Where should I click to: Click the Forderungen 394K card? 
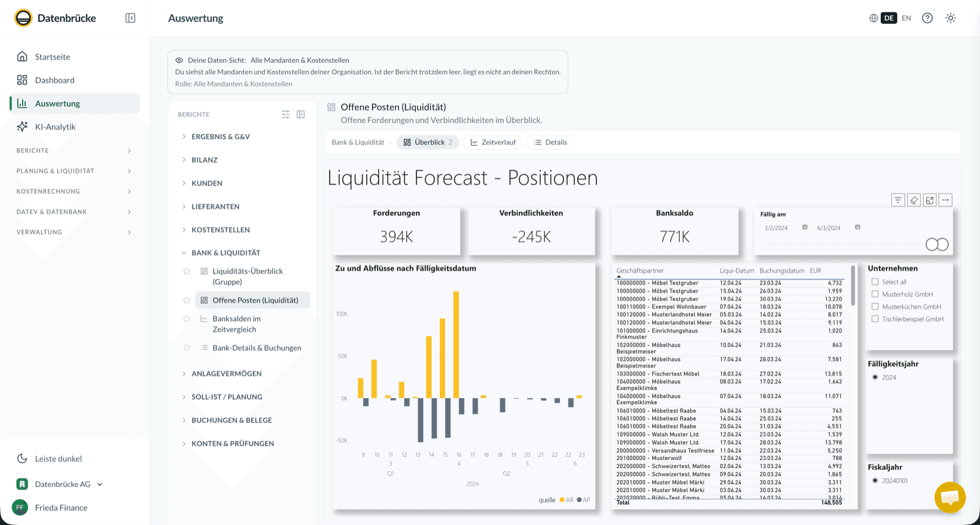[396, 231]
